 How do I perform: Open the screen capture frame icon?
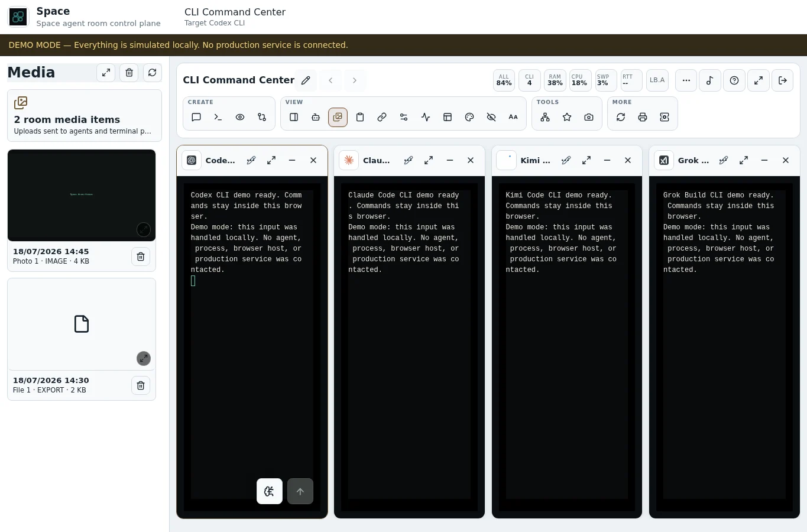665,117
